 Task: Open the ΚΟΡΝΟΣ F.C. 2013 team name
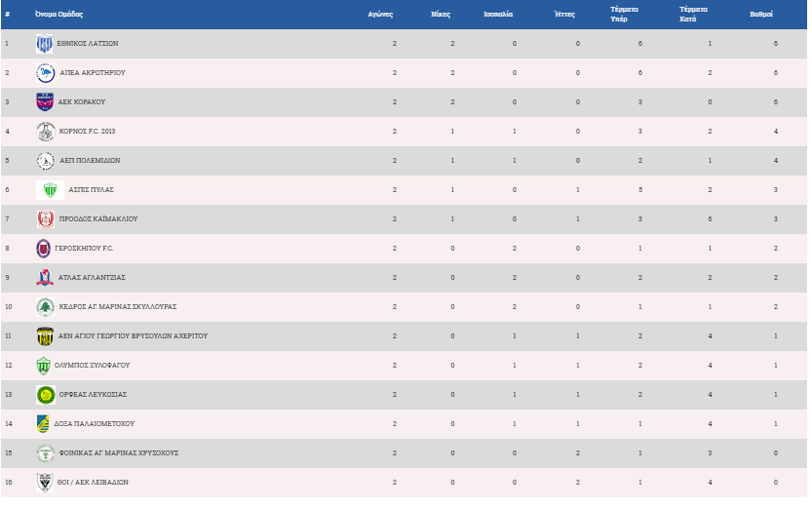[x=87, y=131]
